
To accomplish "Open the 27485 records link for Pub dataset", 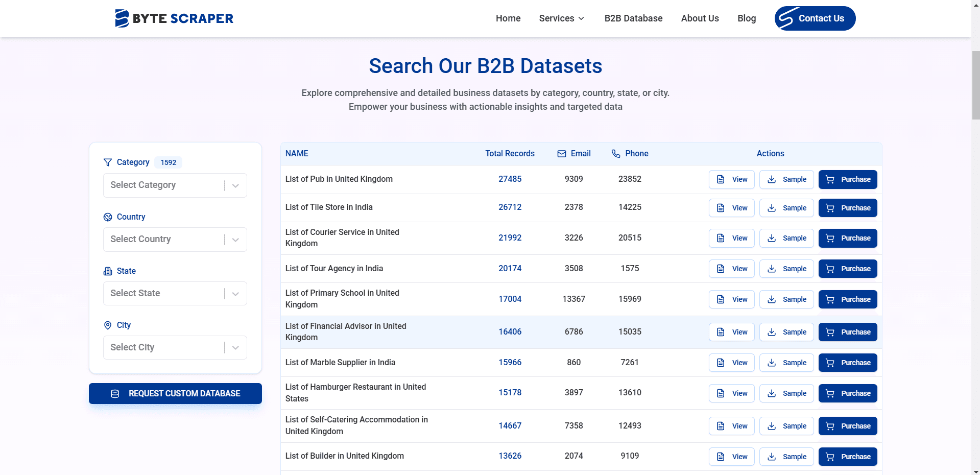I will pos(510,179).
